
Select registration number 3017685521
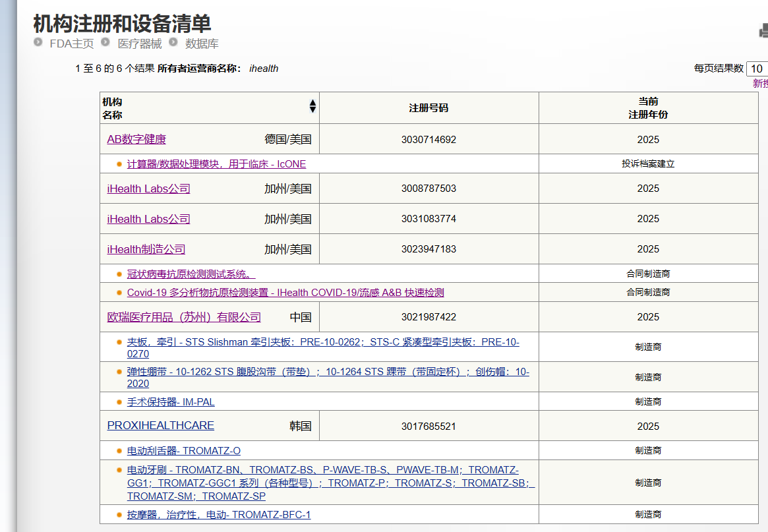[x=428, y=426]
